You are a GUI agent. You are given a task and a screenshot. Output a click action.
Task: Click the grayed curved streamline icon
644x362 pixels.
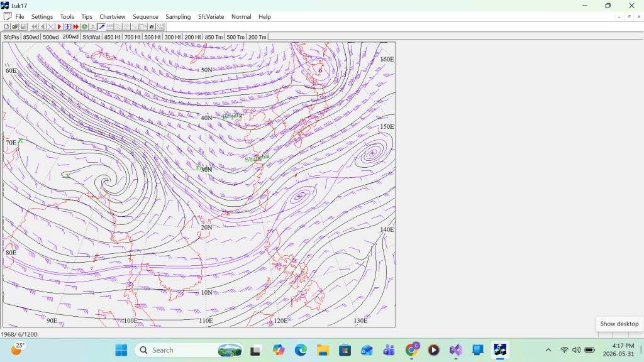pyautogui.click(x=118, y=26)
